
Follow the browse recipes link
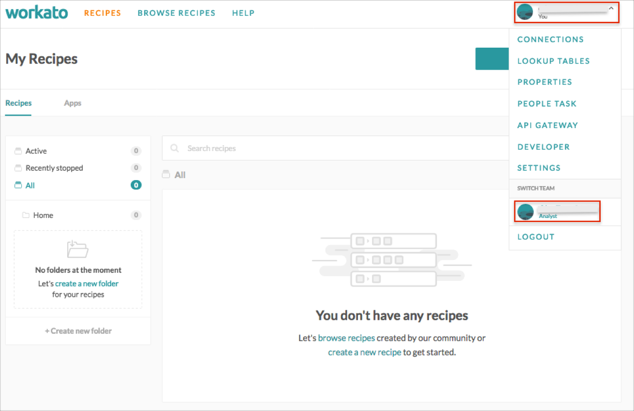(347, 338)
